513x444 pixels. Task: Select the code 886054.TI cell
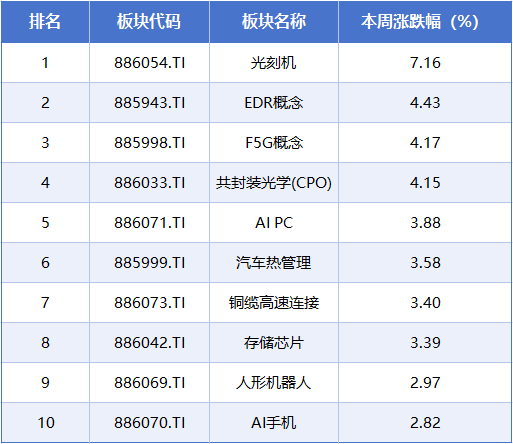click(x=149, y=63)
